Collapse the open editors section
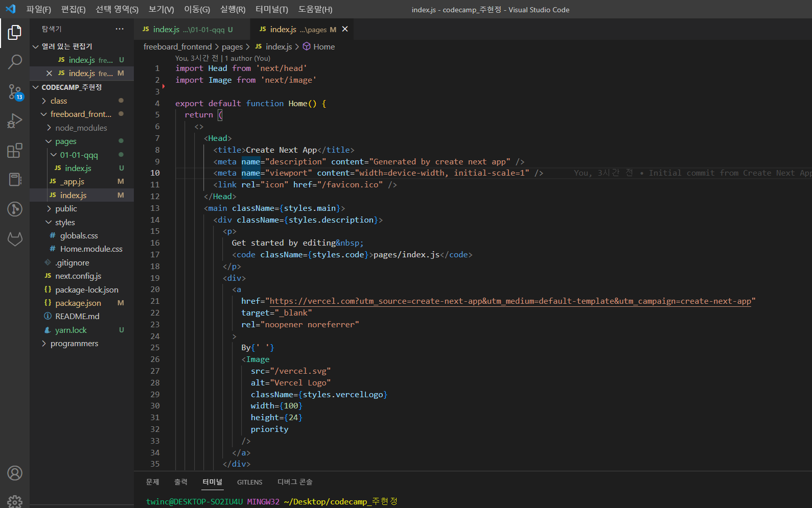The image size is (812, 508). 36,46
